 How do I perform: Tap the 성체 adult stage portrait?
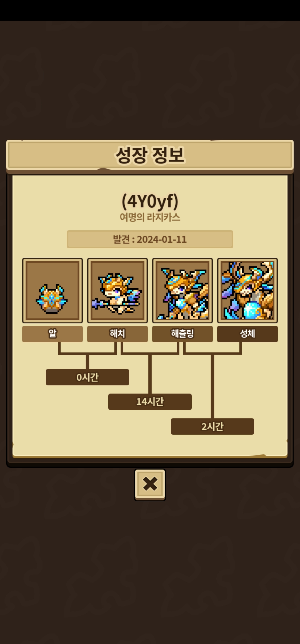click(x=247, y=290)
